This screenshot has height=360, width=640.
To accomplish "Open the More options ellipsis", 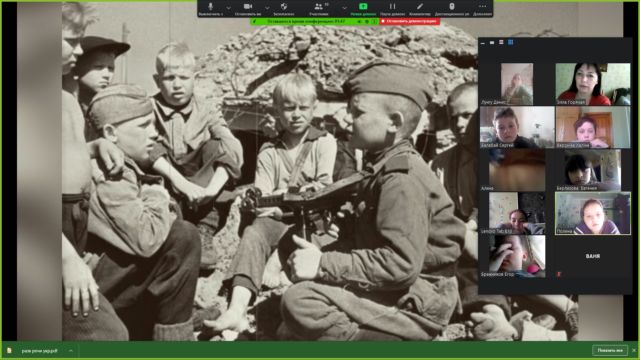I will [482, 7].
